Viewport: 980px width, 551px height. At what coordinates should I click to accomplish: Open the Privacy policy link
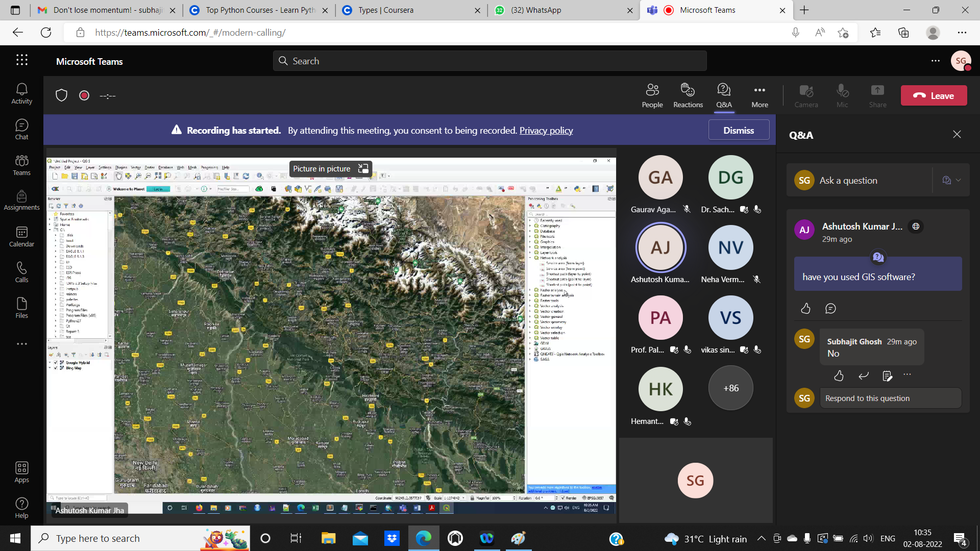[x=546, y=131]
